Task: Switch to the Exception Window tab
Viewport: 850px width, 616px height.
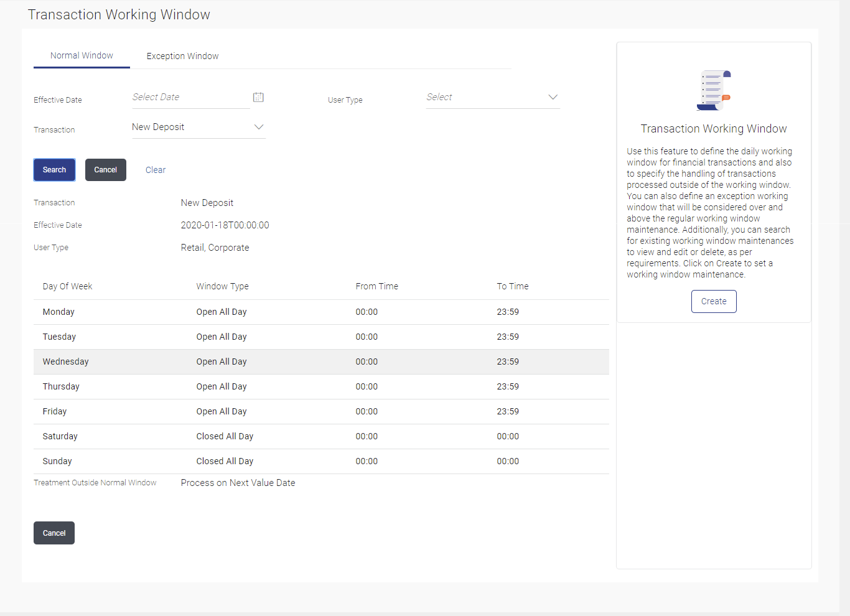Action: (x=182, y=56)
